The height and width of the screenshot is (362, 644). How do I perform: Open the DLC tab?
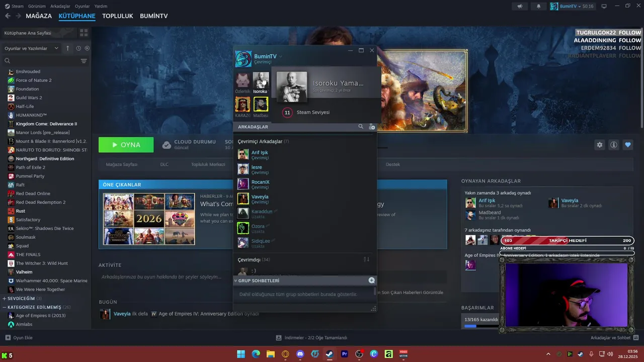tap(164, 164)
